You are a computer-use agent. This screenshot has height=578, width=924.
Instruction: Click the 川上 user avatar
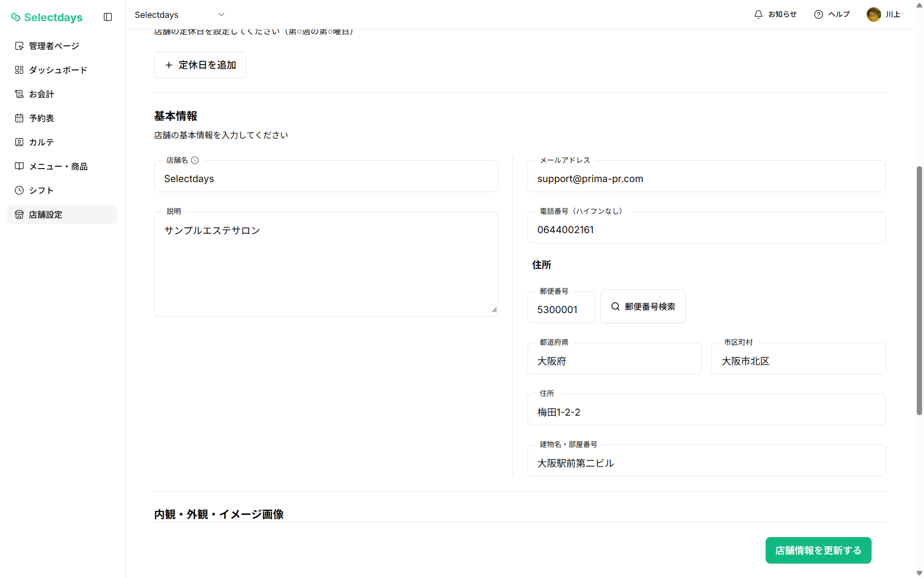(873, 14)
